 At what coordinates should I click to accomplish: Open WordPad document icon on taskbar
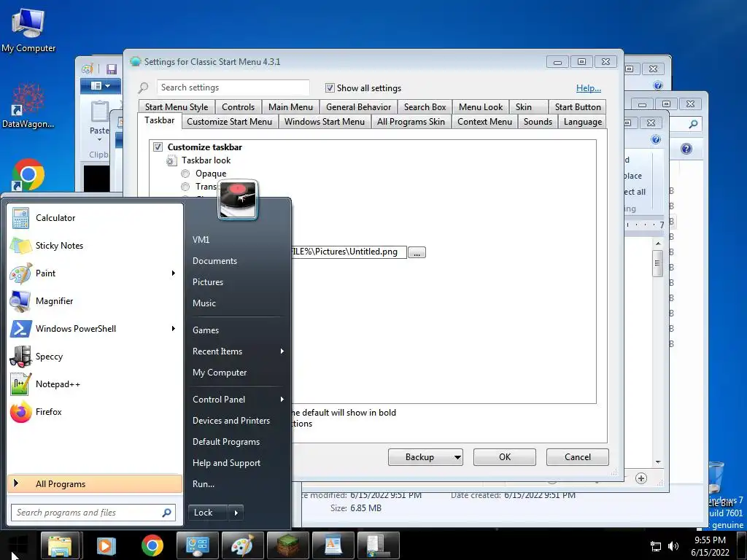[x=333, y=545]
